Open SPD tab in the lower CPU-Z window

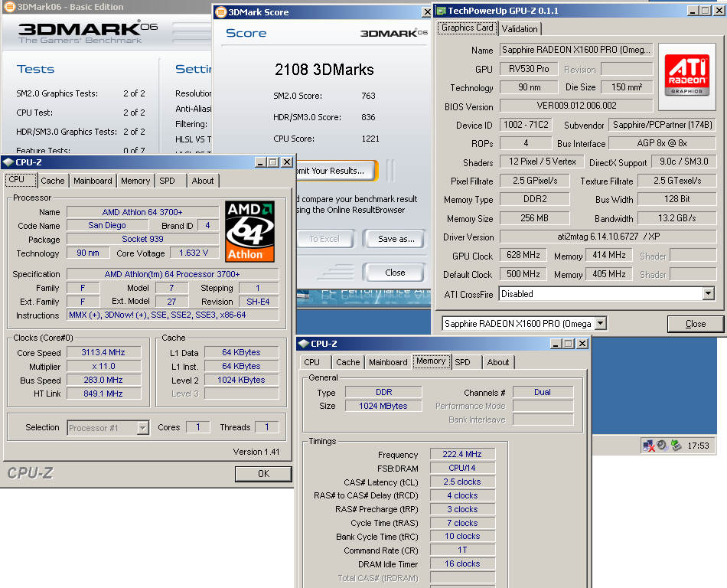tap(462, 362)
